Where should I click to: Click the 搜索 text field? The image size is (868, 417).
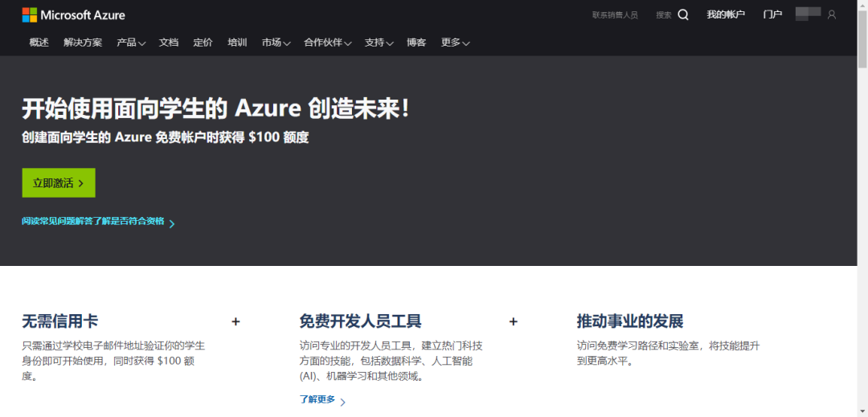[x=664, y=15]
